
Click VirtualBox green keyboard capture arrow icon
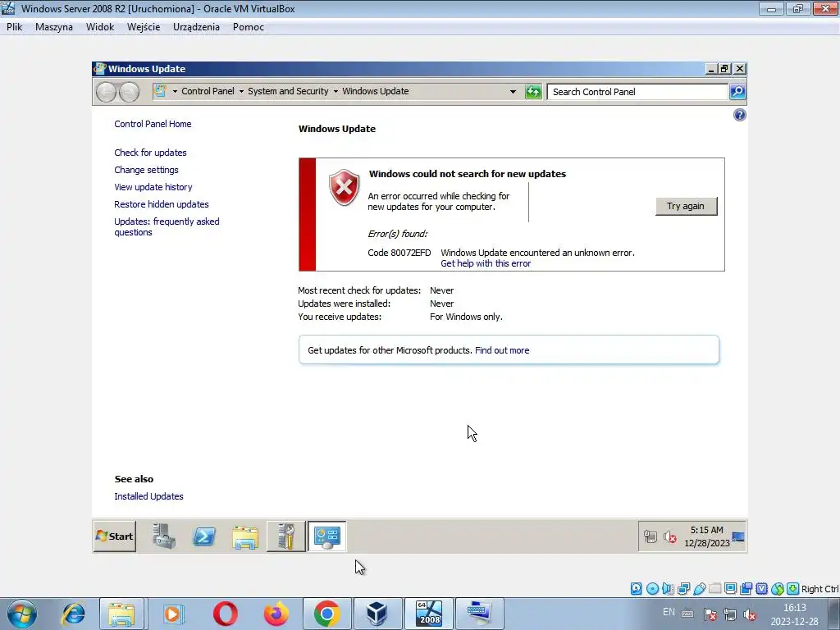793,589
